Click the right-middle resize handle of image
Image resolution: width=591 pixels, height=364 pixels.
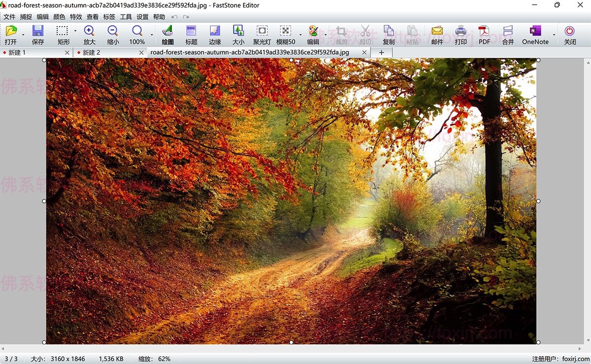coord(538,201)
